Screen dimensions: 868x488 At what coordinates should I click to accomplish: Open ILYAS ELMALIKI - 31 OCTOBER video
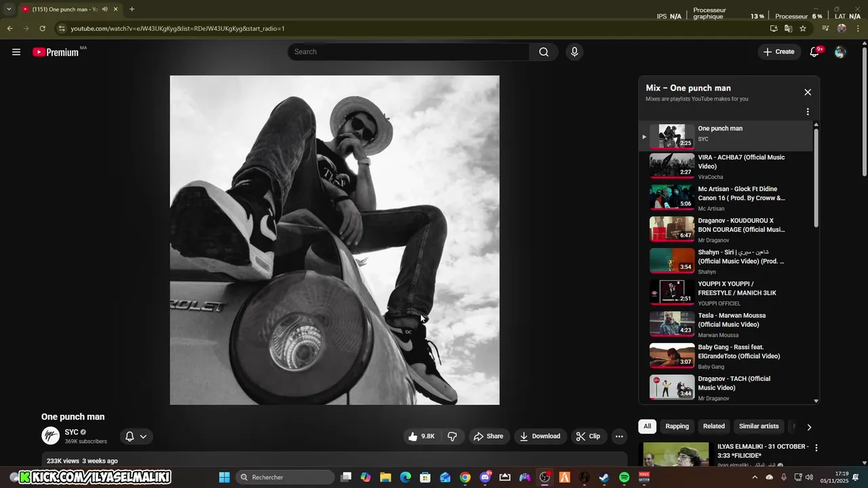click(x=763, y=451)
